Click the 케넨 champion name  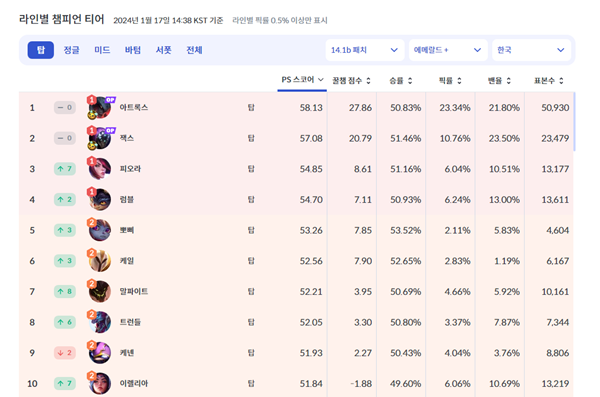127,353
